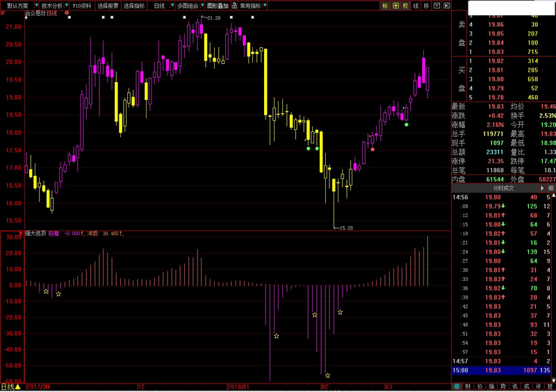Toggle the yellow crosshair grid button
This screenshot has width=556, height=392.
(x=395, y=6)
